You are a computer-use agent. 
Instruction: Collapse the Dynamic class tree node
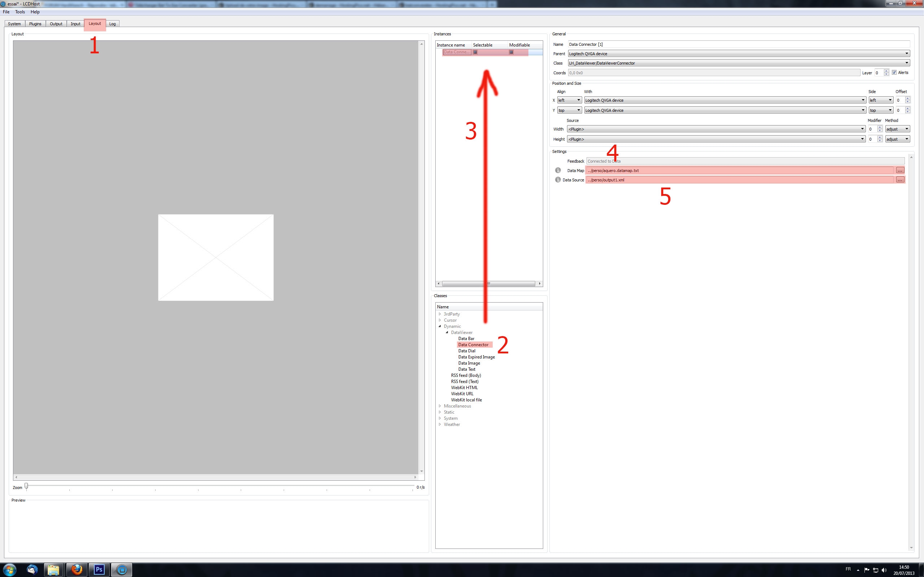tap(440, 326)
